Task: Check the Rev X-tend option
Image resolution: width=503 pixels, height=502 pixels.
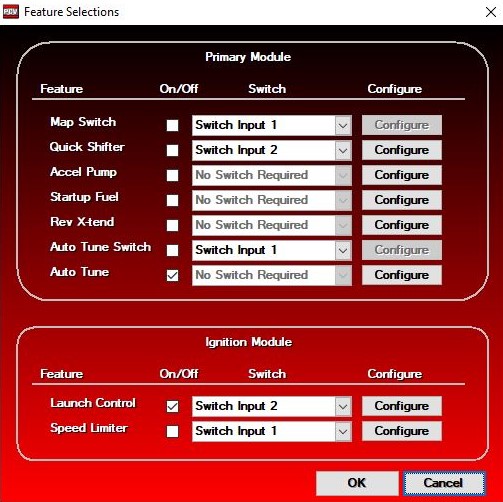Action: (172, 225)
